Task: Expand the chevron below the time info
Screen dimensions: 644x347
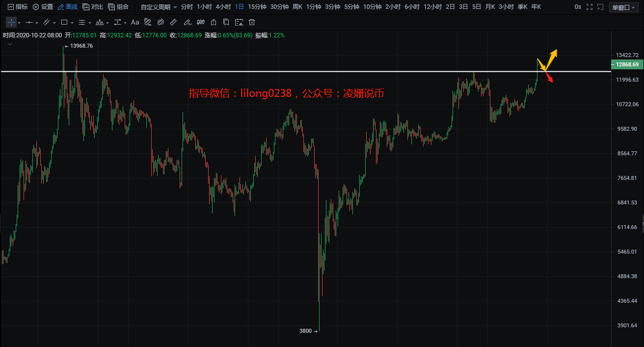Action: coord(10,44)
